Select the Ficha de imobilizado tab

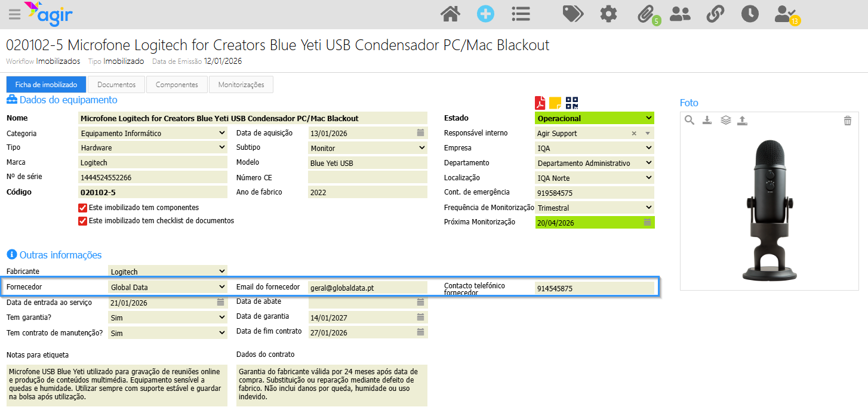pyautogui.click(x=46, y=85)
